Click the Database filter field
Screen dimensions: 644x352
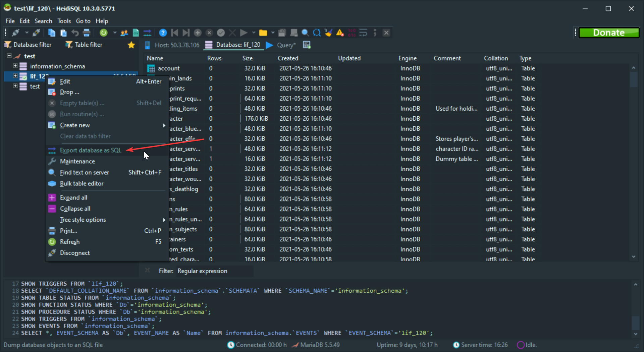point(32,45)
